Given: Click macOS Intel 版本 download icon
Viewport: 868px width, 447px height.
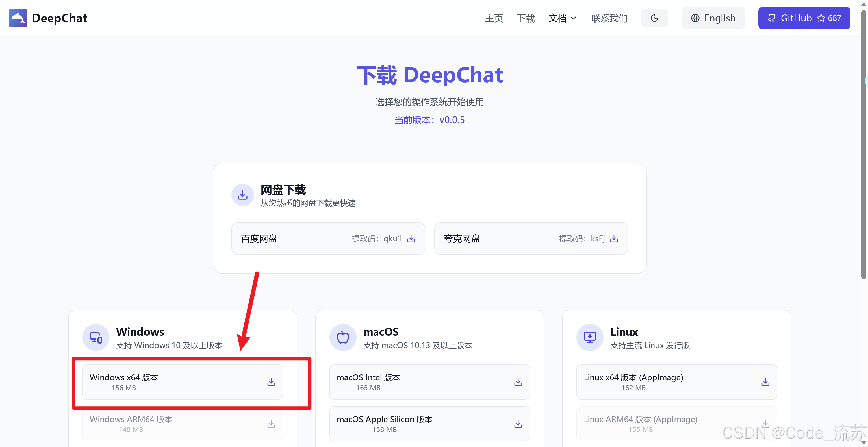Looking at the screenshot, I should pos(518,382).
